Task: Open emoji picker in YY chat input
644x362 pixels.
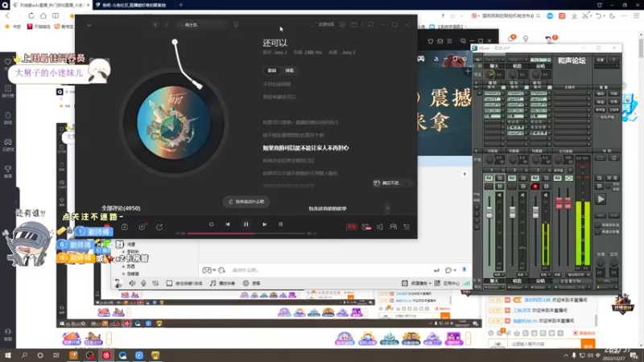Action: (x=222, y=270)
